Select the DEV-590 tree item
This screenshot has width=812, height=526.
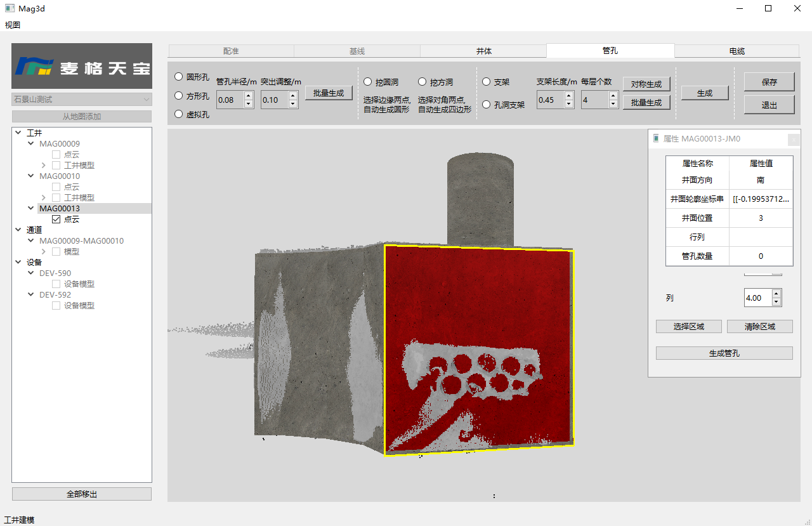55,273
